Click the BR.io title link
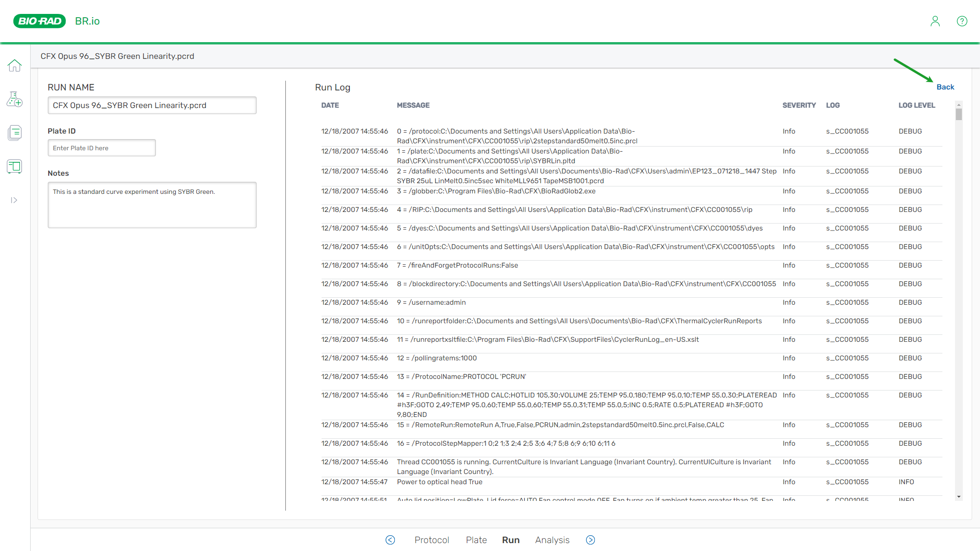The height and width of the screenshot is (551, 980). [87, 21]
